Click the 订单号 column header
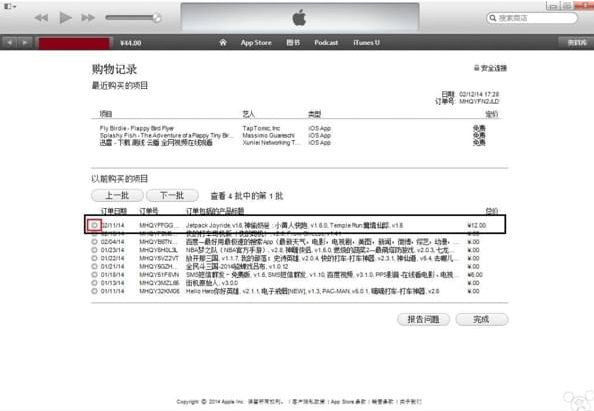This screenshot has height=411, width=594. pos(149,211)
